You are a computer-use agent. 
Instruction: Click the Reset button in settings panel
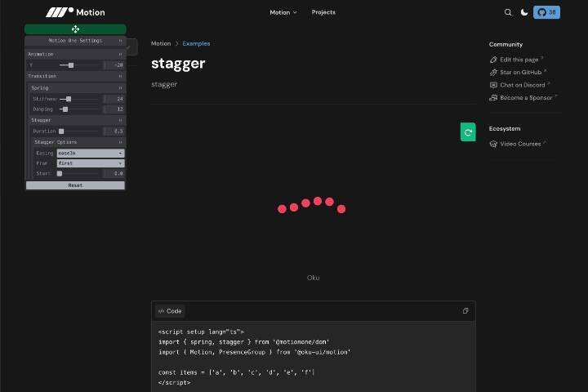point(75,185)
